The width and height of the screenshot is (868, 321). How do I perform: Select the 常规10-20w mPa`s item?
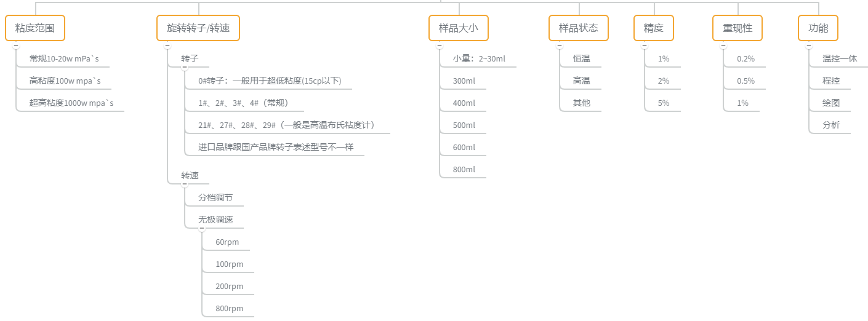point(64,59)
